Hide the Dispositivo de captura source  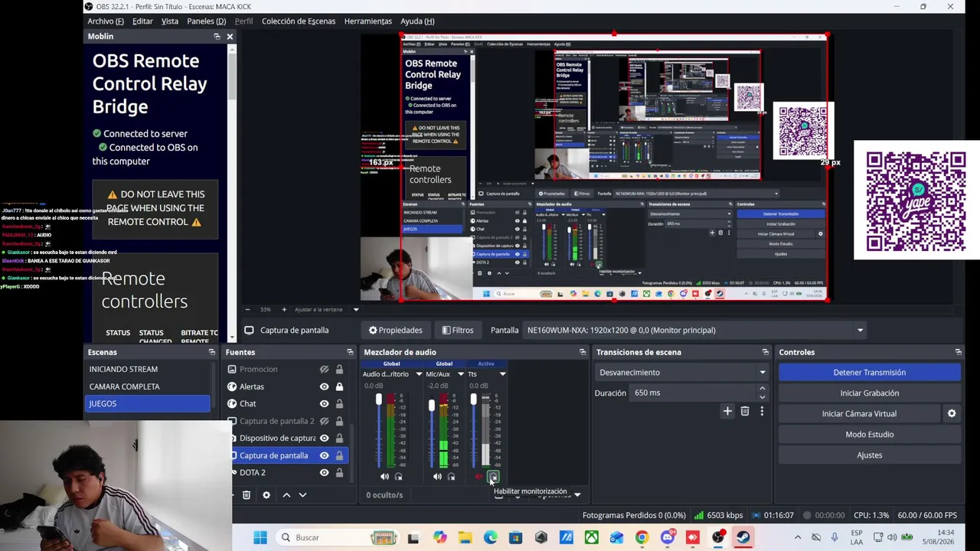(325, 439)
